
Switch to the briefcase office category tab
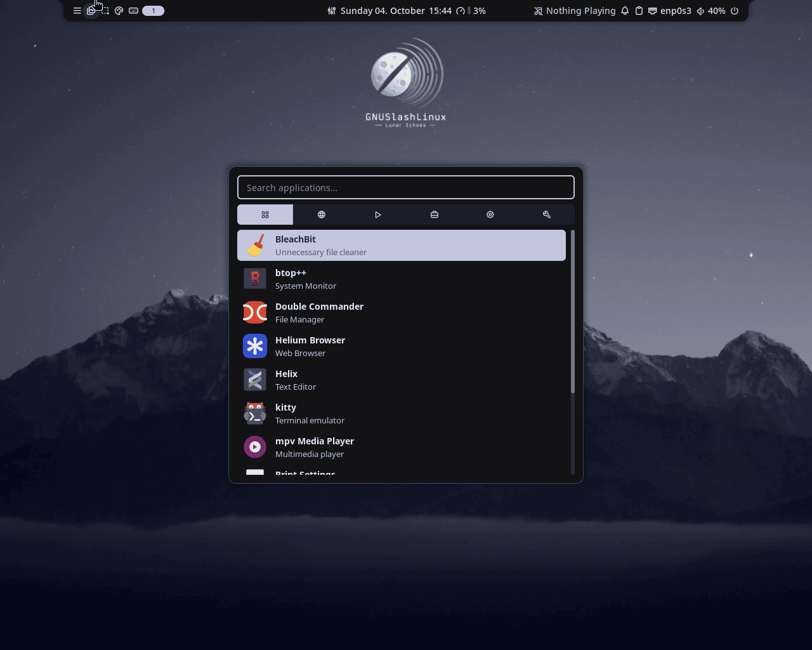[x=434, y=215]
